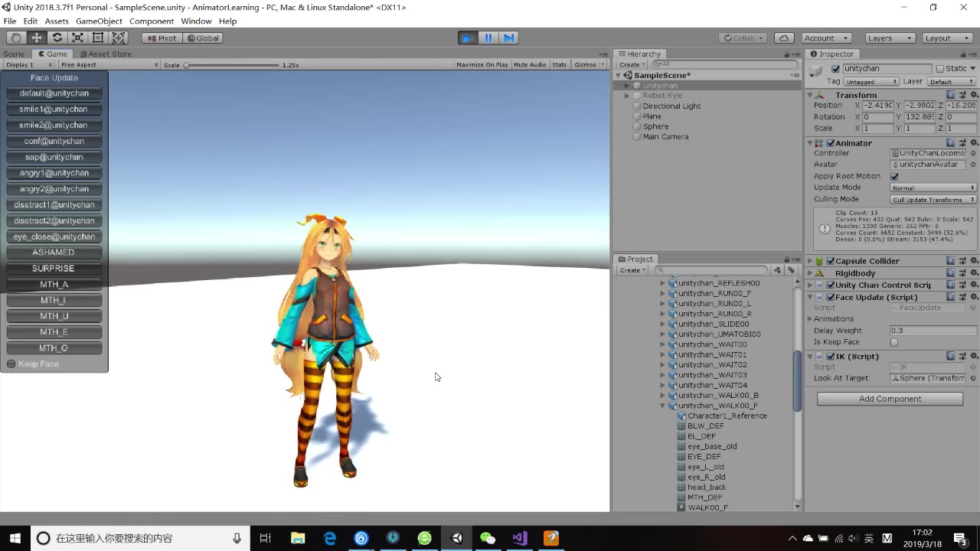Expand Robot Kyle in Hierarchy
Image resolution: width=980 pixels, height=551 pixels.
[x=627, y=96]
